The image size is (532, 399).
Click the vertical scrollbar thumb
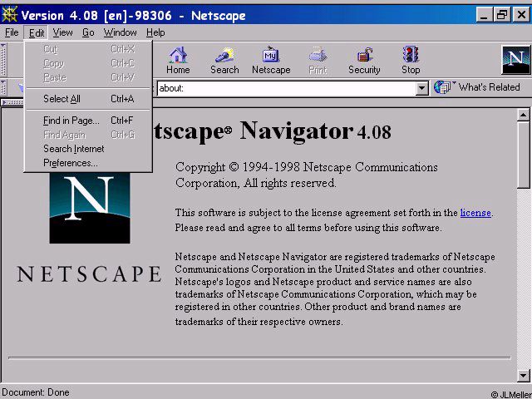[x=523, y=155]
